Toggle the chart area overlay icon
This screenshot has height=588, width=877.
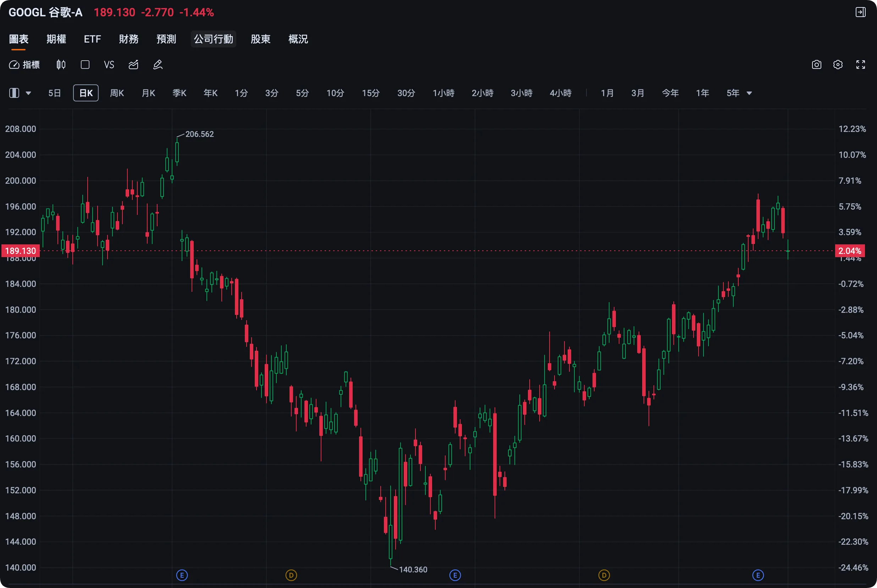(133, 65)
